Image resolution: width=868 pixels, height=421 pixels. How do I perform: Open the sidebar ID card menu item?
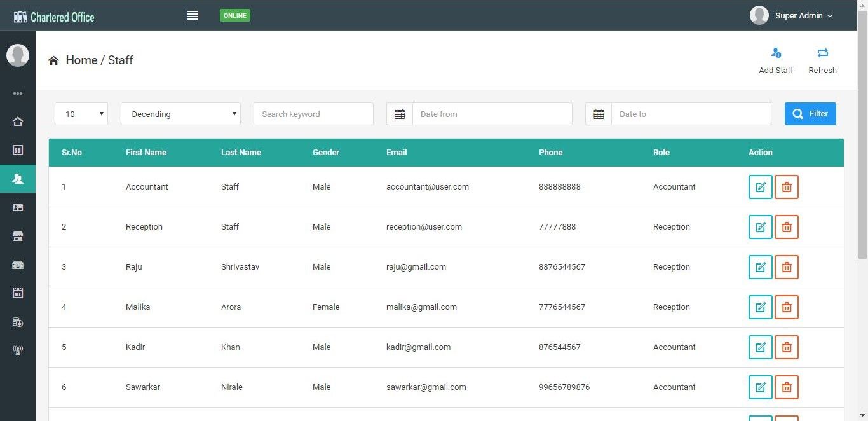tap(18, 208)
